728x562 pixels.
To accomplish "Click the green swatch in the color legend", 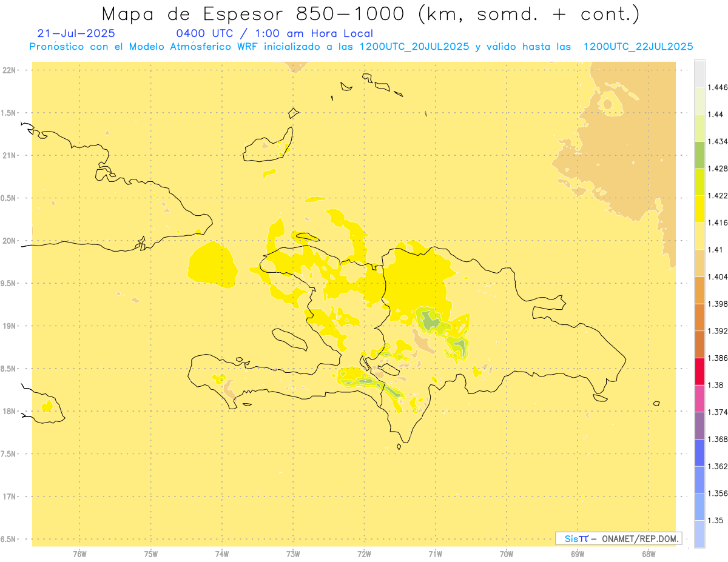I will (699, 155).
